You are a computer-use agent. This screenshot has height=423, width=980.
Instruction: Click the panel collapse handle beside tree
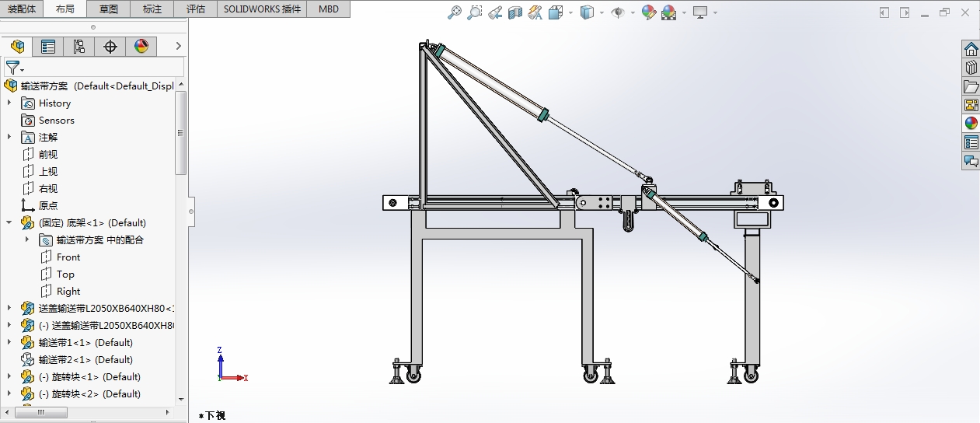point(191,211)
